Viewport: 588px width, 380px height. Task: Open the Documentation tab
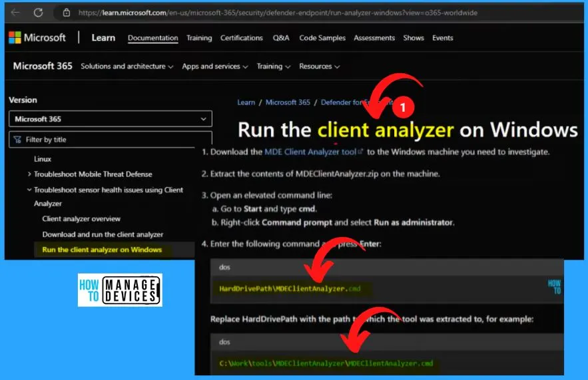[x=153, y=38]
